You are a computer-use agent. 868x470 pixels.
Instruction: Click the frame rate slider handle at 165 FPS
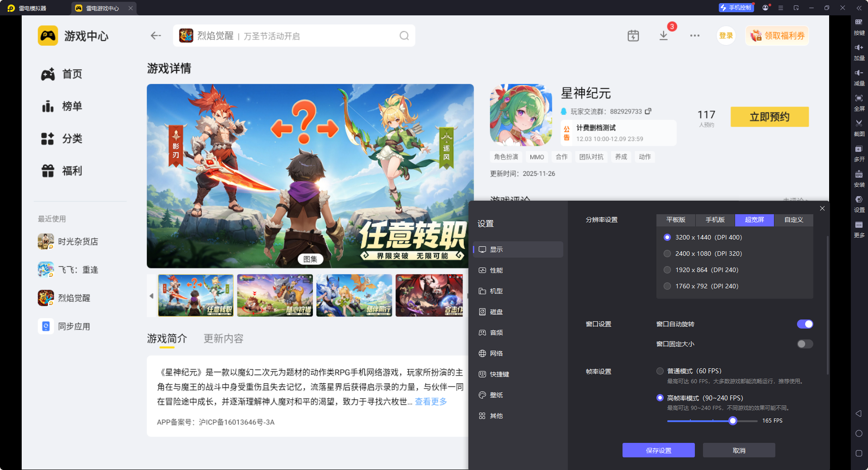pos(733,421)
